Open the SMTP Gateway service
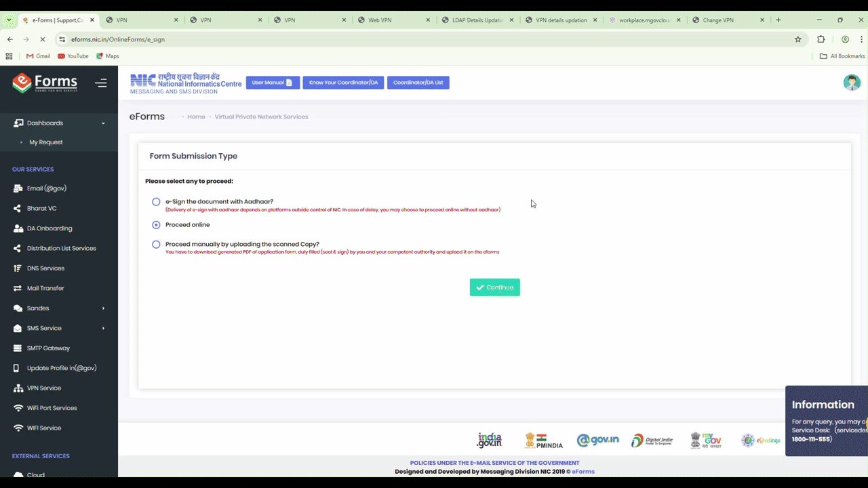Image resolution: width=868 pixels, height=488 pixels. pyautogui.click(x=17, y=348)
